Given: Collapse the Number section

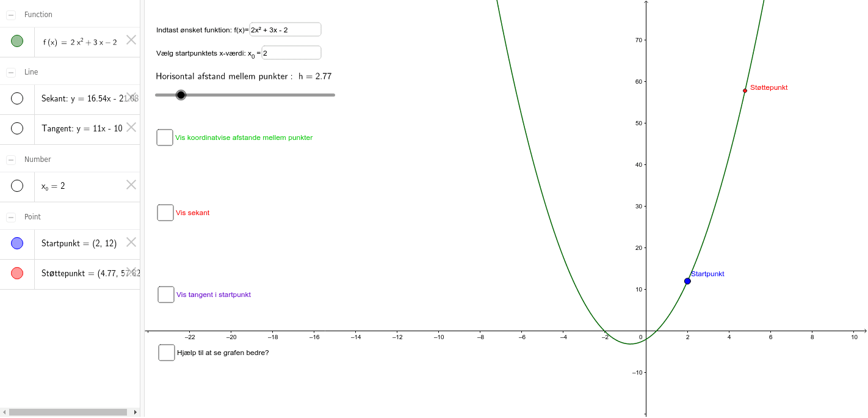Looking at the screenshot, I should (x=11, y=159).
